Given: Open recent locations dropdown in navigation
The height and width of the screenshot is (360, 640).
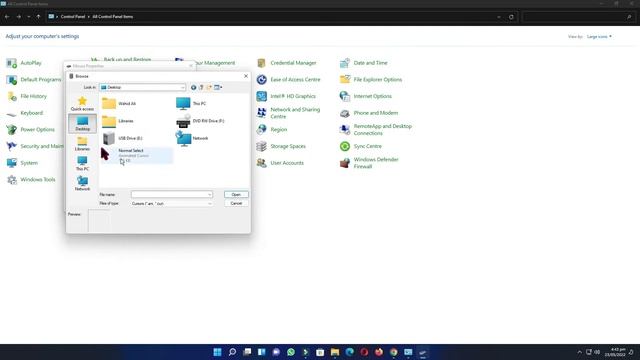Looking at the screenshot, I should 29,17.
